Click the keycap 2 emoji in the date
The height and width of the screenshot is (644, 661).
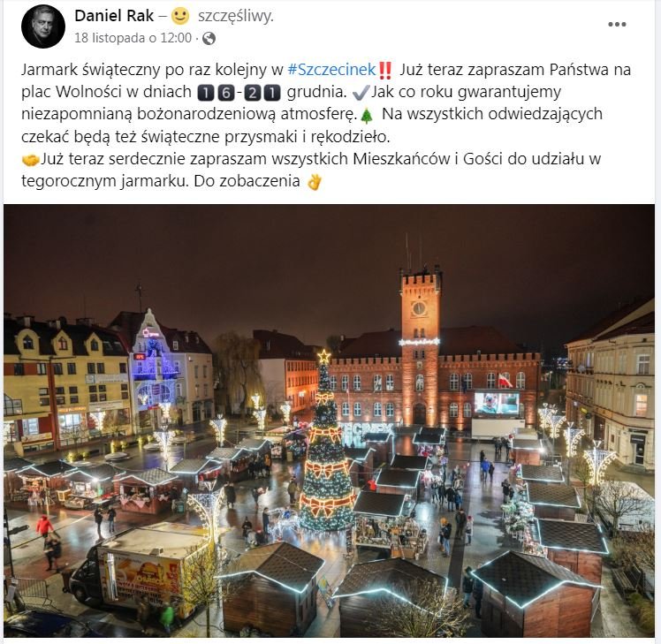tap(253, 93)
